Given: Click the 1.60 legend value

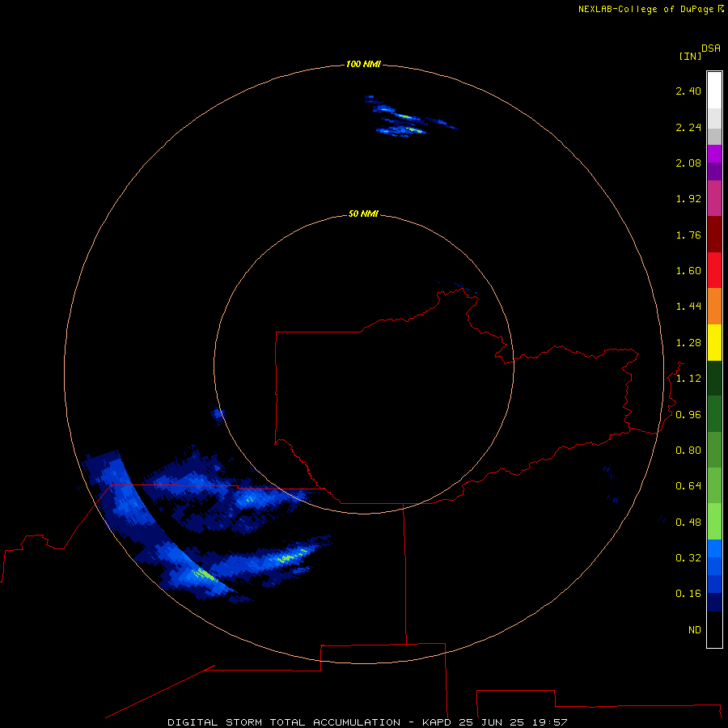Looking at the screenshot, I should [688, 271].
